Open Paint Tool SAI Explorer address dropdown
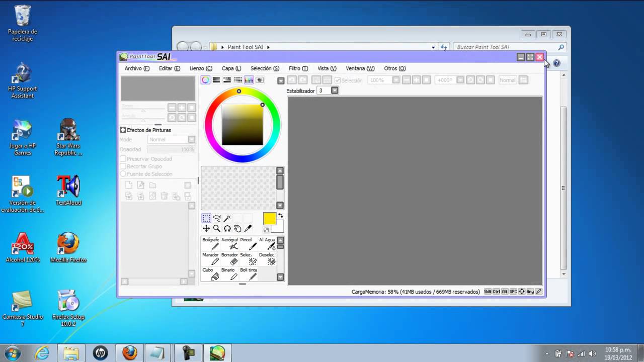The width and height of the screenshot is (644, 362). [x=433, y=47]
